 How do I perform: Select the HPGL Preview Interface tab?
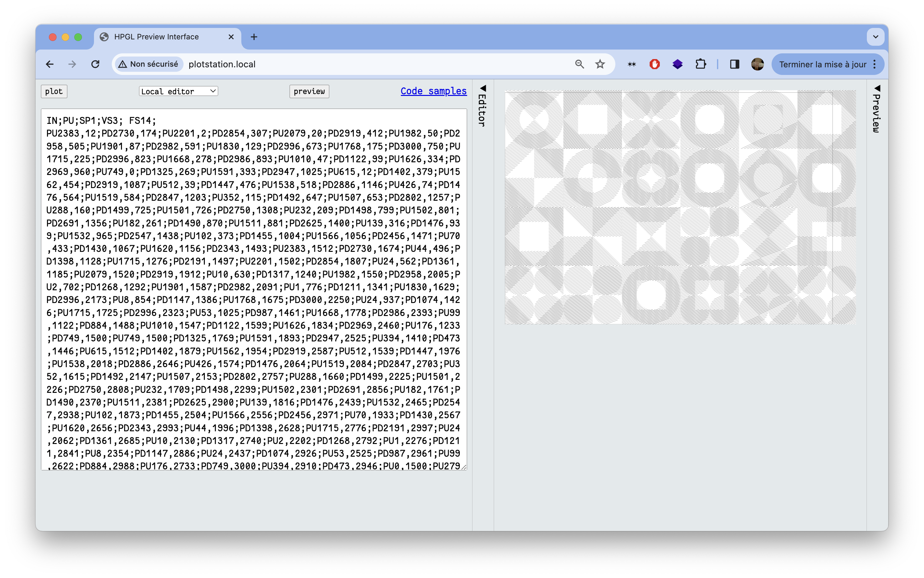[x=157, y=37]
